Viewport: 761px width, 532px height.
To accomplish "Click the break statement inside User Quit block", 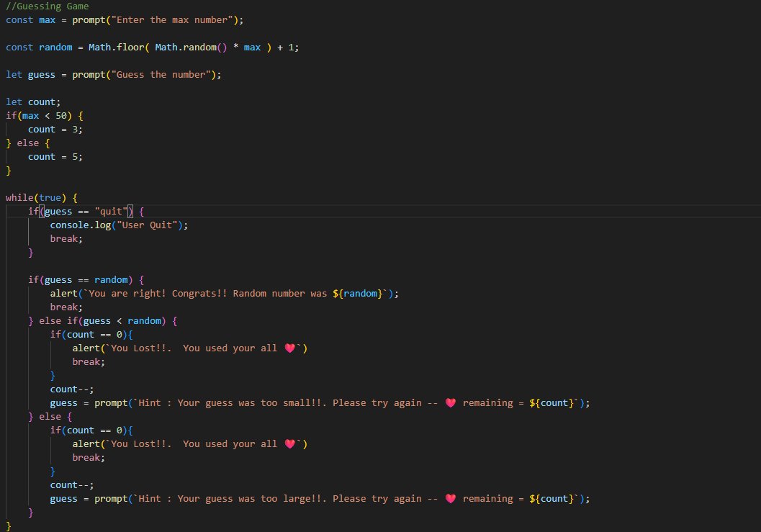I will coord(63,238).
